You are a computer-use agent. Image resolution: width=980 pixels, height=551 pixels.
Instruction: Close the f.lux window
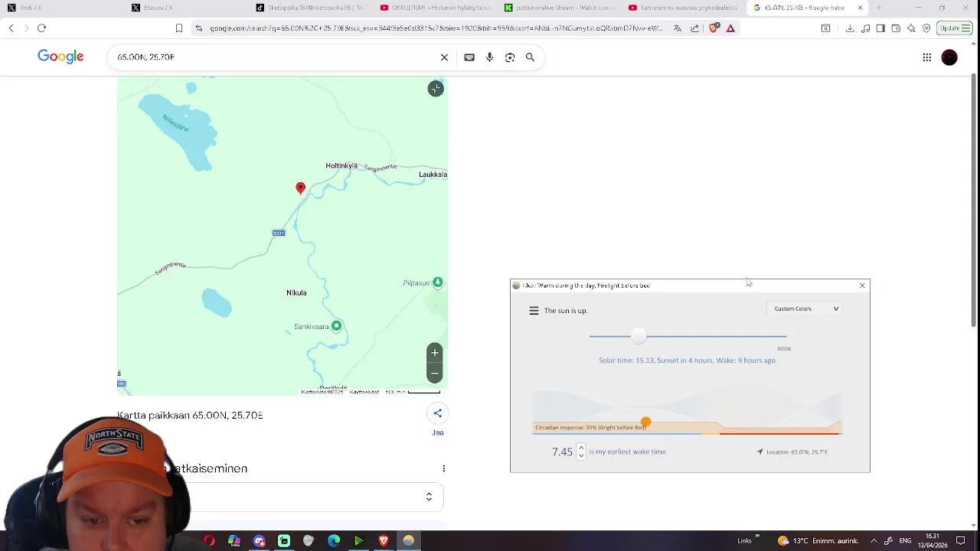pyautogui.click(x=862, y=285)
